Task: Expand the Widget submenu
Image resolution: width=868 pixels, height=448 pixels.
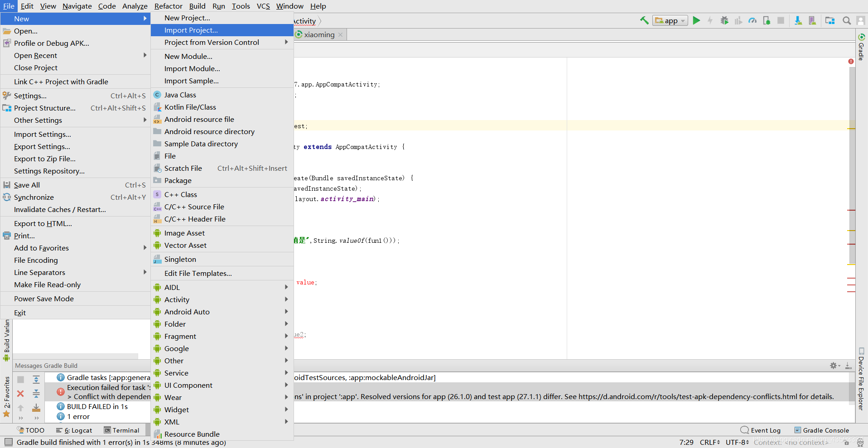Action: click(x=222, y=409)
